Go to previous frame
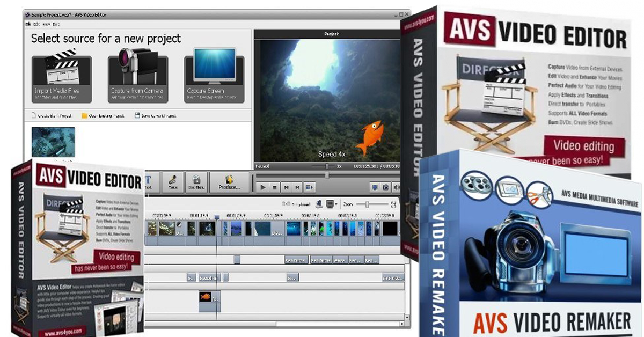This screenshot has height=337, width=644. [287, 187]
